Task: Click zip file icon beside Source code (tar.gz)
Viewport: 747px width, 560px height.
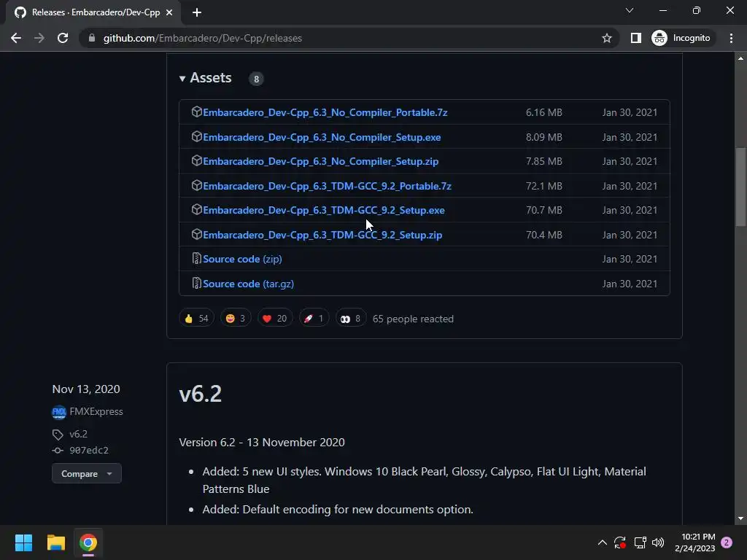Action: click(196, 283)
